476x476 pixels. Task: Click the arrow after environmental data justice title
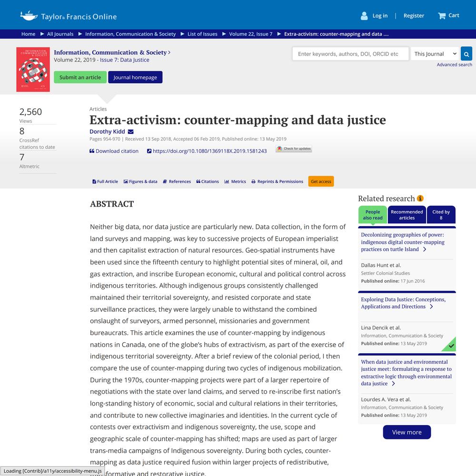pyautogui.click(x=394, y=383)
